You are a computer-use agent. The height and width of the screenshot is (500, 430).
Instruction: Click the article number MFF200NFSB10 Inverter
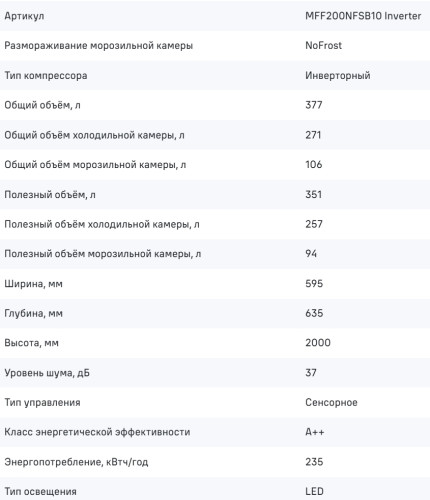coord(363,16)
